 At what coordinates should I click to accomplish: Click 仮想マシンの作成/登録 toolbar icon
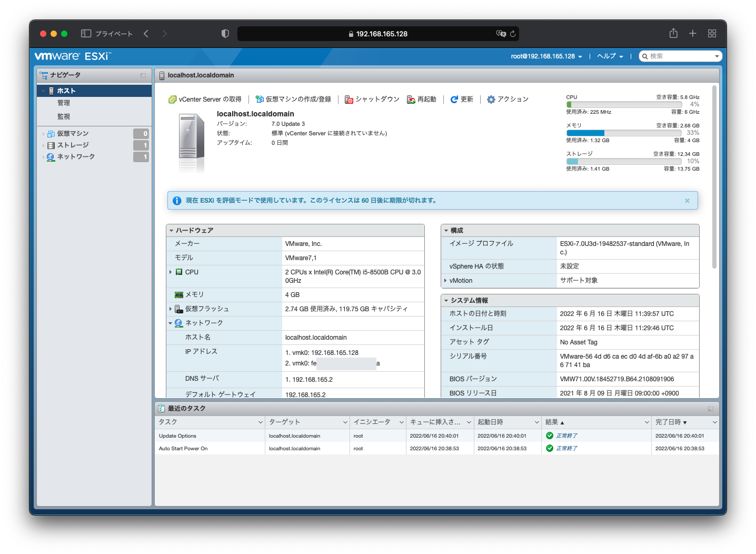pyautogui.click(x=259, y=100)
